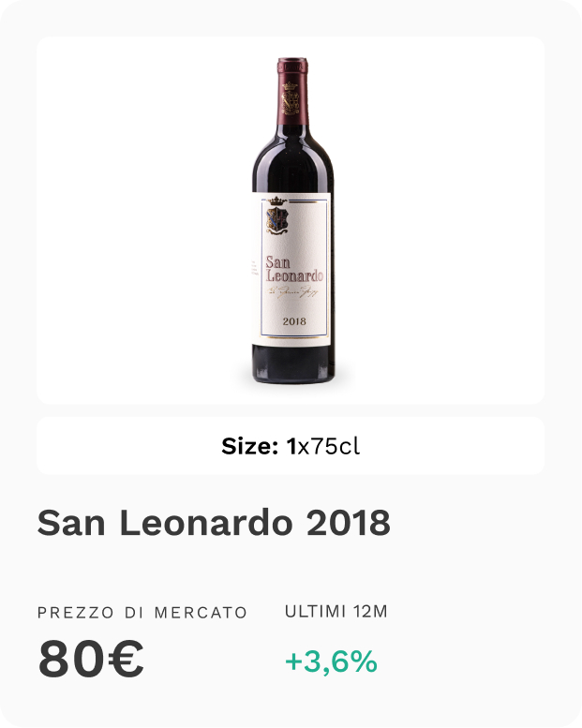Click the ULTIMI 12M label
582x728 pixels.
(x=336, y=612)
